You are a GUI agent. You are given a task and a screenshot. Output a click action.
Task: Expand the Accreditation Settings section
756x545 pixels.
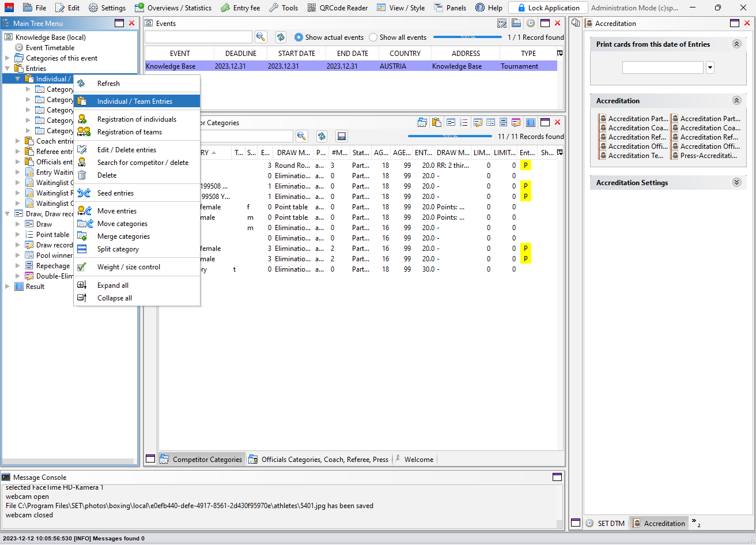point(736,182)
